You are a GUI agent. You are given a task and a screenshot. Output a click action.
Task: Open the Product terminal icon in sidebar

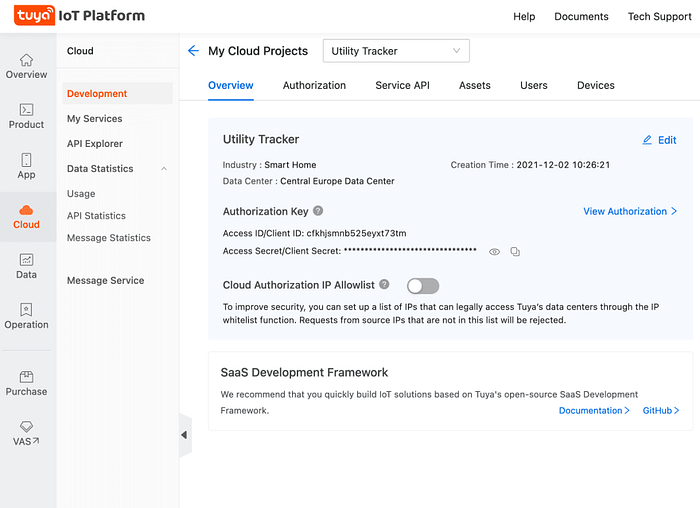tap(26, 110)
